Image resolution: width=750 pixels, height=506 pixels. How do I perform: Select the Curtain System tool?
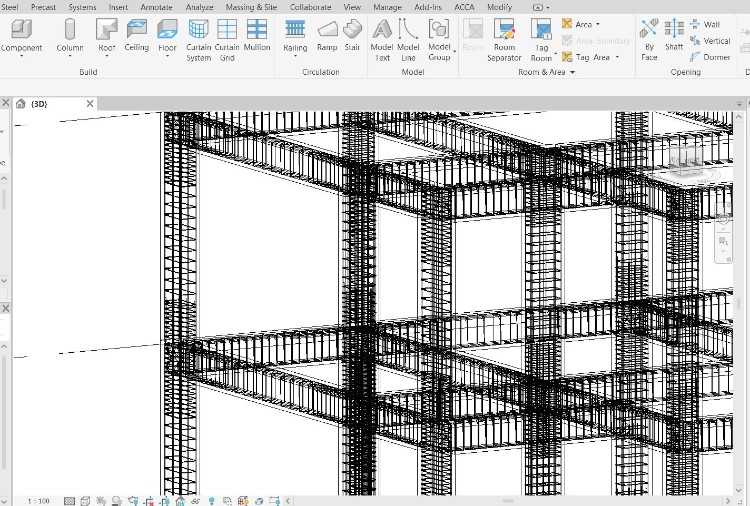click(x=199, y=41)
